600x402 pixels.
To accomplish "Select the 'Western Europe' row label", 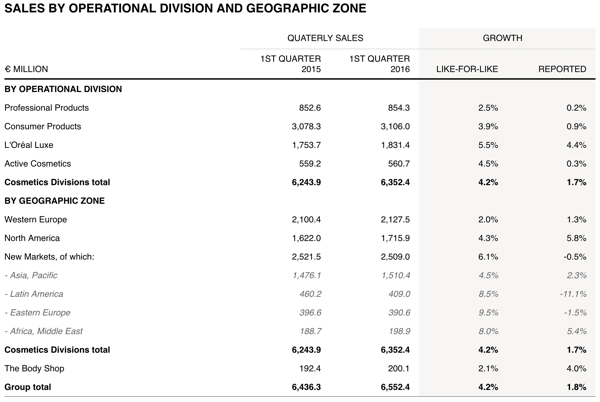I will 36,220.
